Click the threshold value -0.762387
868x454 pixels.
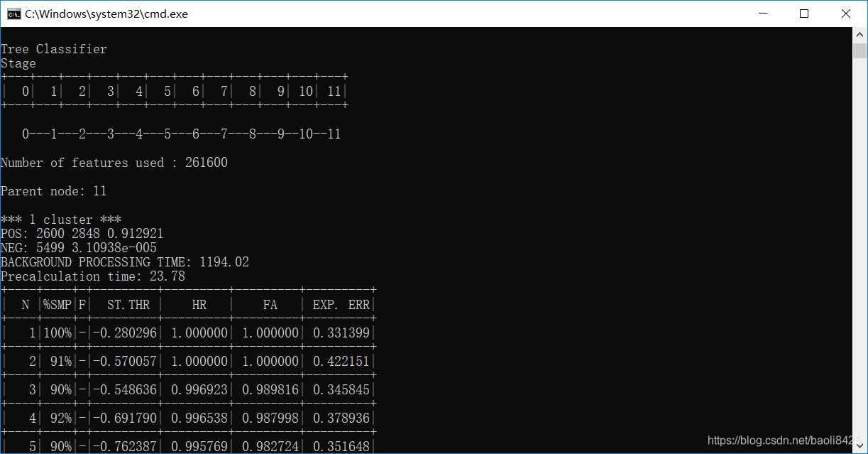coord(125,447)
